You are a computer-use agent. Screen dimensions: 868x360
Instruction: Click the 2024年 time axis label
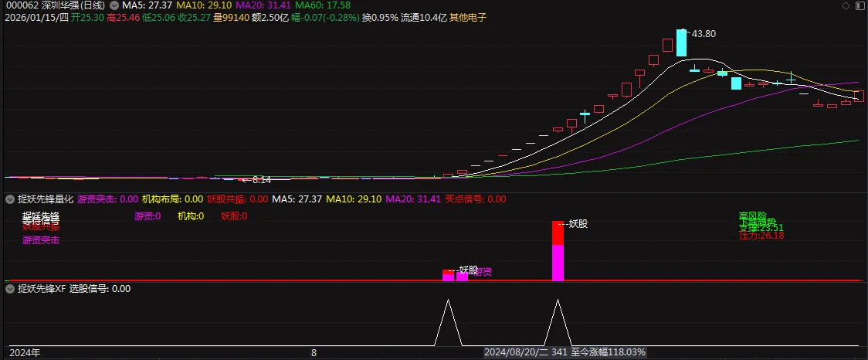pyautogui.click(x=25, y=352)
